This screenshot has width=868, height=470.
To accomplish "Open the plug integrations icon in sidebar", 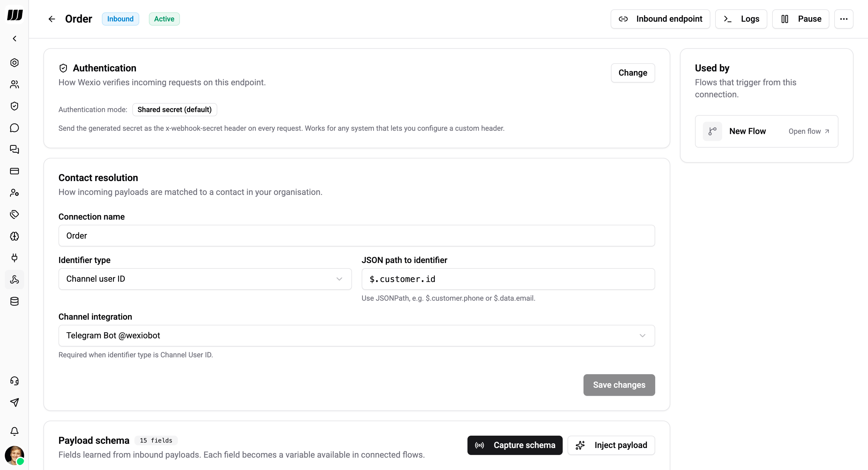I will click(x=14, y=258).
